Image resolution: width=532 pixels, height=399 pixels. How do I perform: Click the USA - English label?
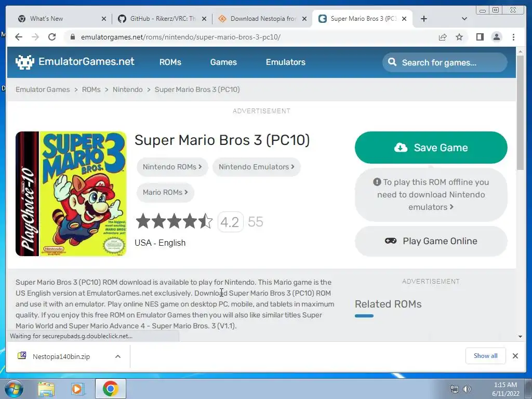(x=160, y=243)
